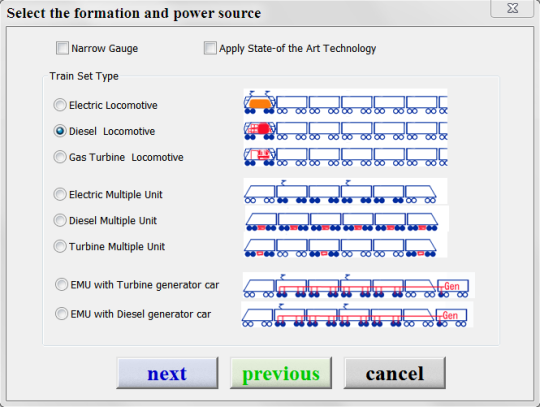Click the Electric Multiple Unit train diagram

345,191
